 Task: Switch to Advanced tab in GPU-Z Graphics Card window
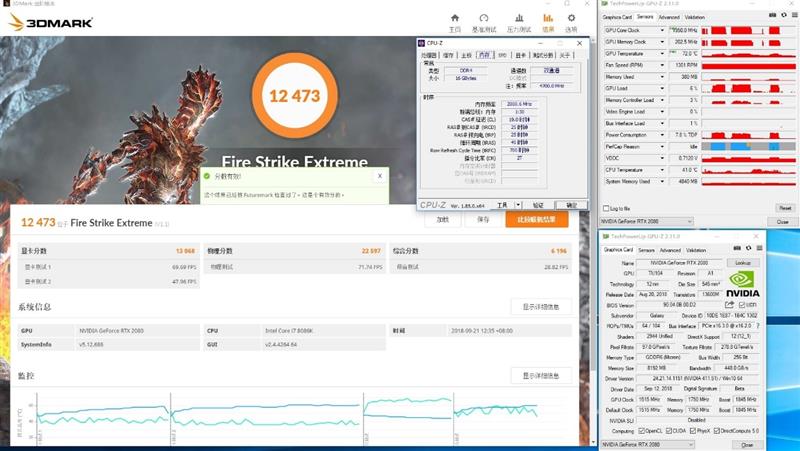coord(670,250)
